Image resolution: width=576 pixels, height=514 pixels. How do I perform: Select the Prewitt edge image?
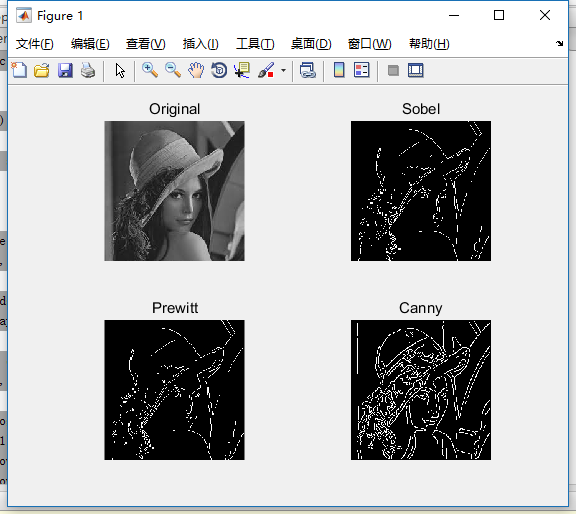(174, 390)
